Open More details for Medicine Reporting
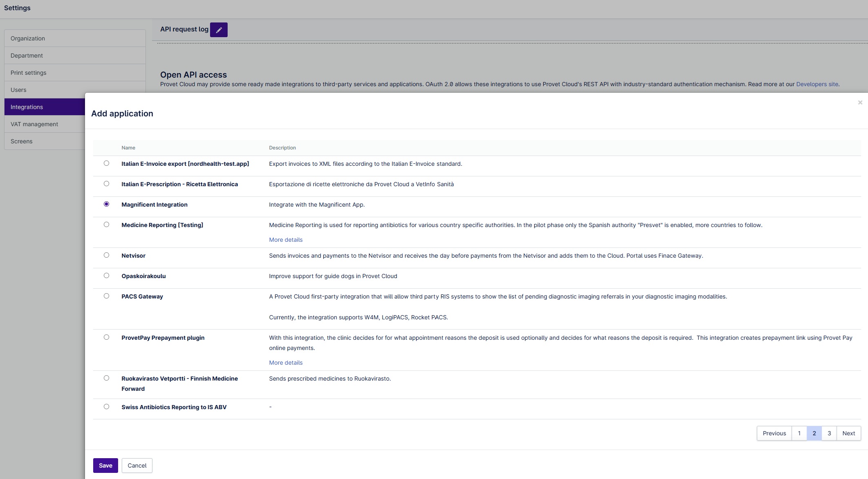This screenshot has height=479, width=868. [286, 240]
